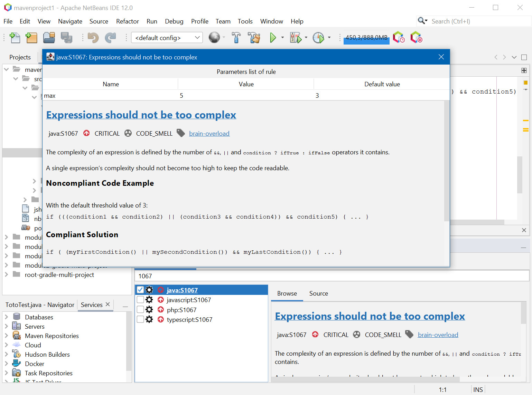
Task: Click gear icon next to javascript:S1067
Action: 149,300
